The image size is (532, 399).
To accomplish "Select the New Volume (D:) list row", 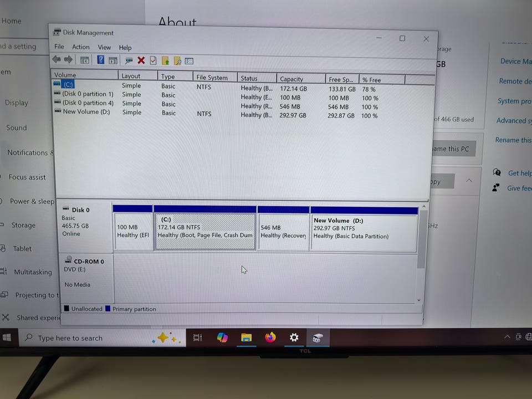I will (x=217, y=113).
